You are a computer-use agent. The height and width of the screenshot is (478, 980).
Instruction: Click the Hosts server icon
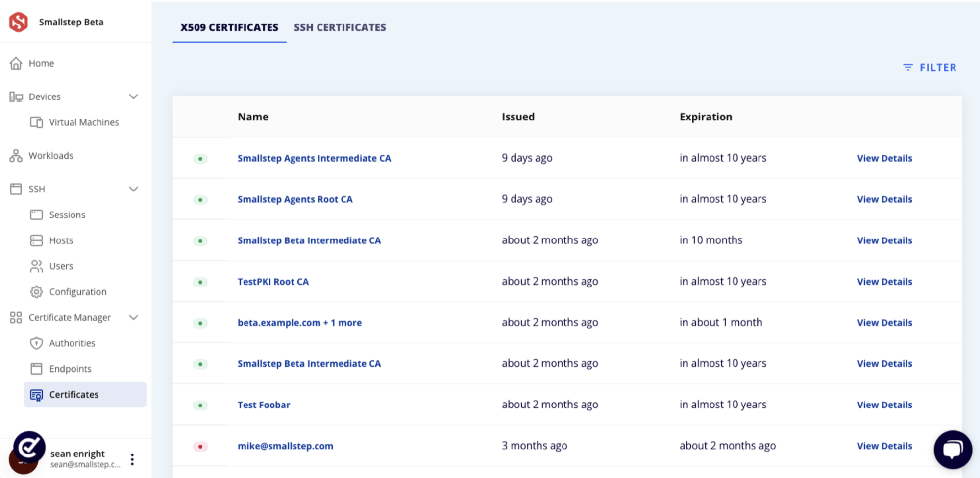tap(36, 240)
